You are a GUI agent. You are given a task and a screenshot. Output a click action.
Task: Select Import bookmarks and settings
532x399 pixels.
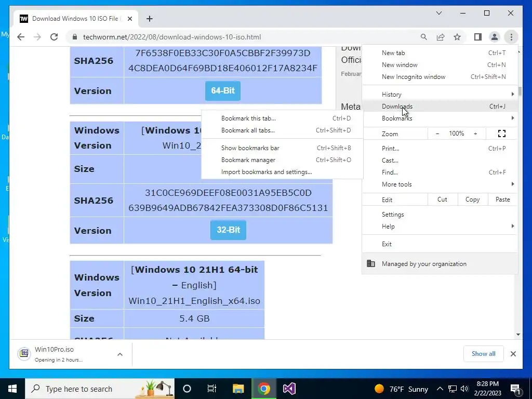click(282, 171)
